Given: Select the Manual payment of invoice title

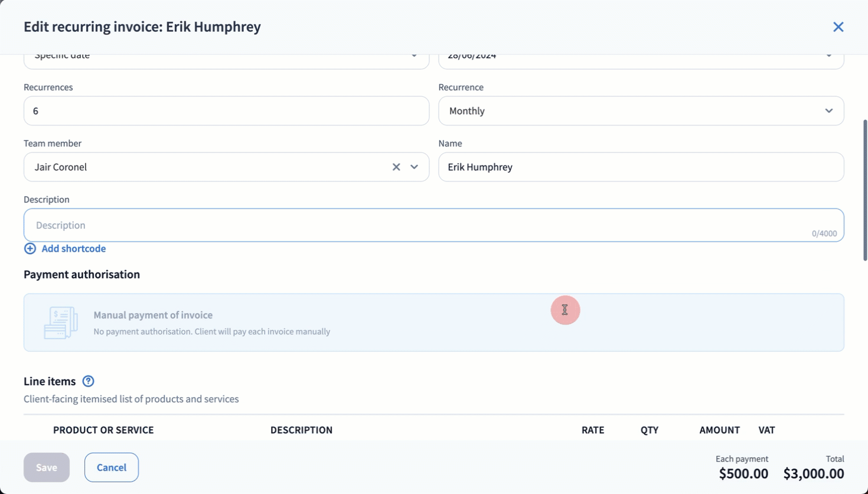Looking at the screenshot, I should (153, 315).
